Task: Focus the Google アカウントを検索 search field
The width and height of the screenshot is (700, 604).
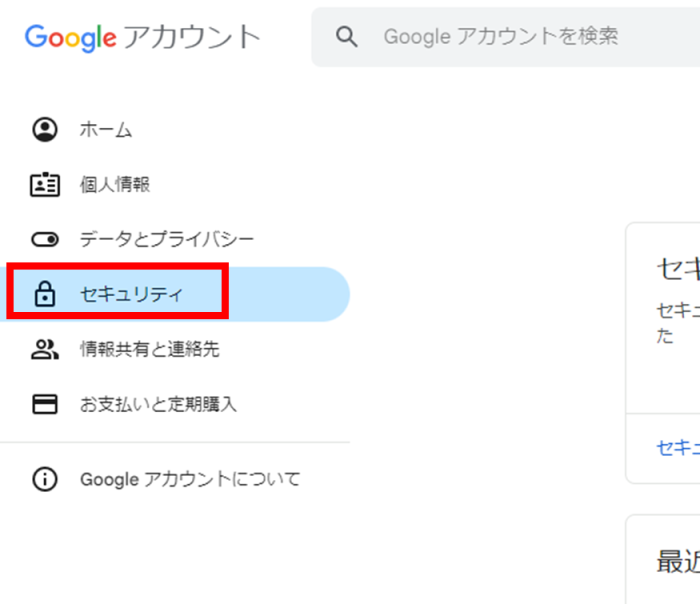Action: (500, 37)
